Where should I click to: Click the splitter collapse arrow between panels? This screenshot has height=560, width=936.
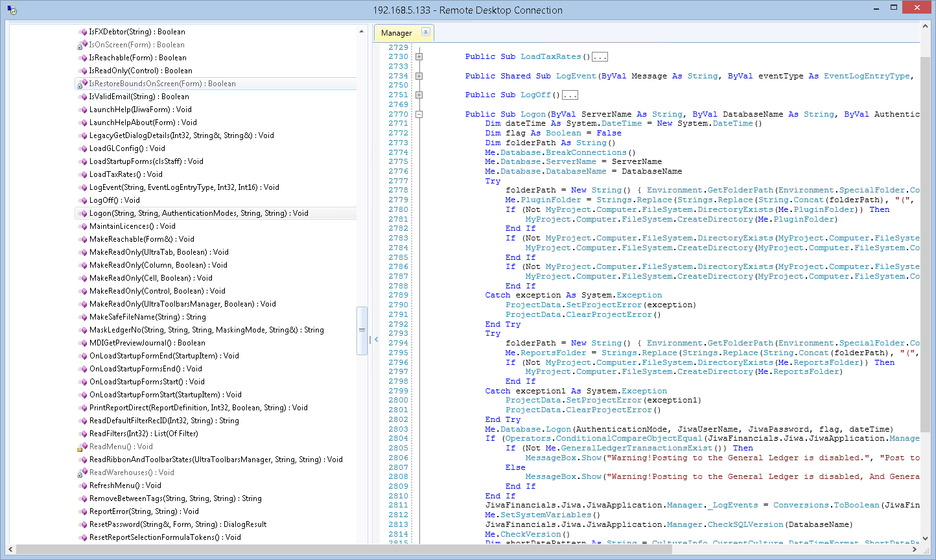(x=376, y=339)
